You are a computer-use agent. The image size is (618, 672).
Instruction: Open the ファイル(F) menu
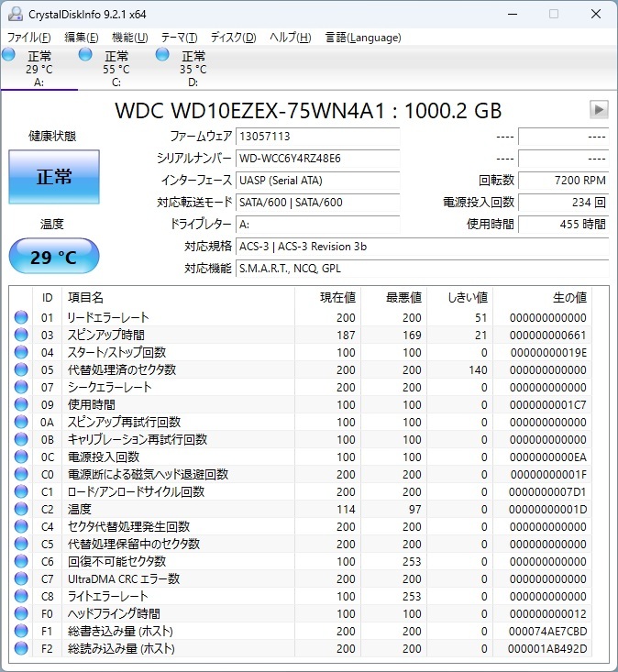coord(28,38)
